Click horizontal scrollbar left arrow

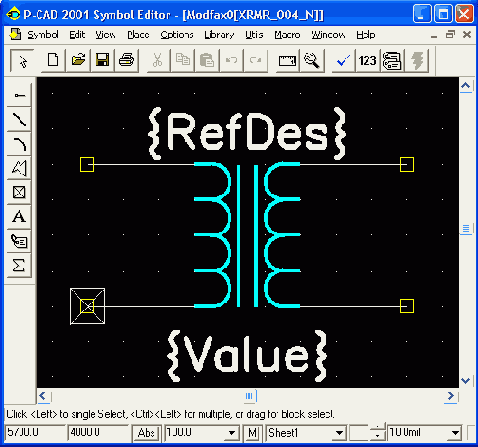pyautogui.click(x=43, y=396)
